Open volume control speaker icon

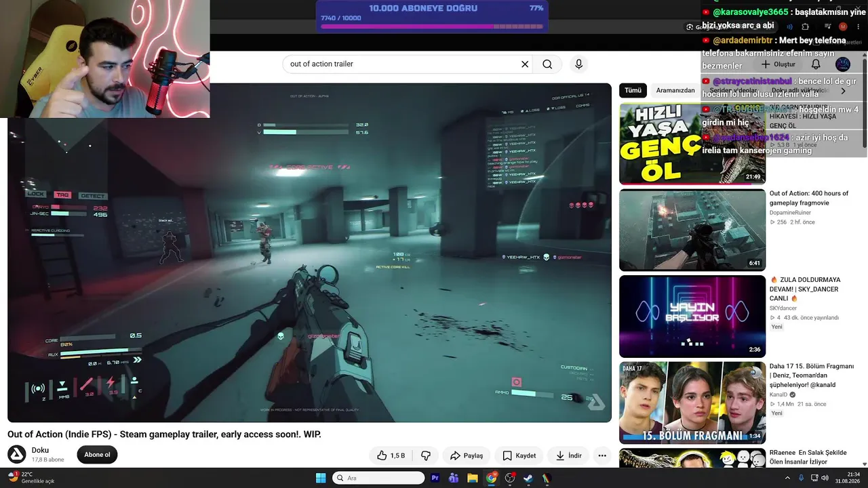tap(825, 478)
